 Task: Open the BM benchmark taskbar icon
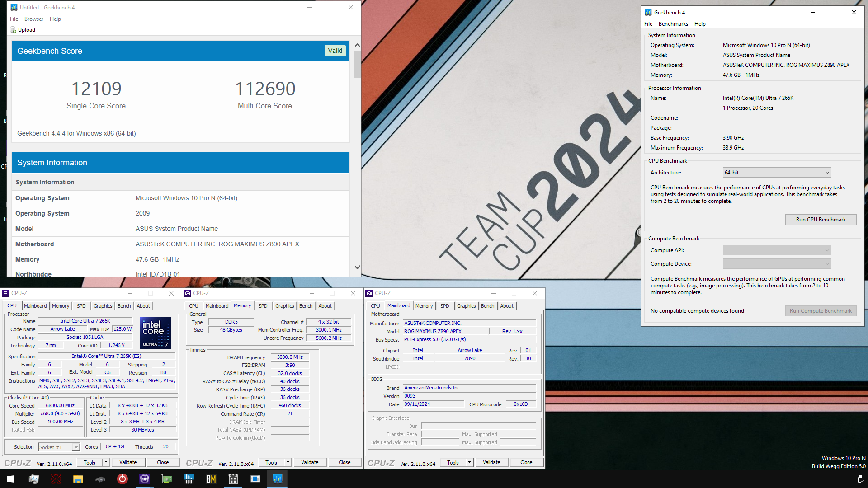tap(211, 479)
